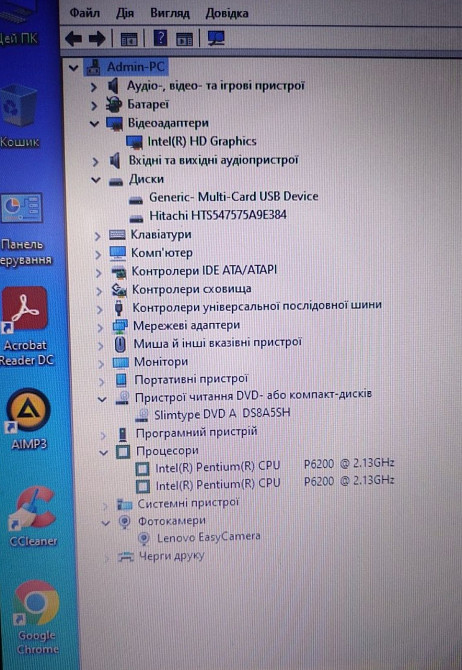Click the Фотокамери camera icon
Screen dimensions: 462x670
[124, 521]
